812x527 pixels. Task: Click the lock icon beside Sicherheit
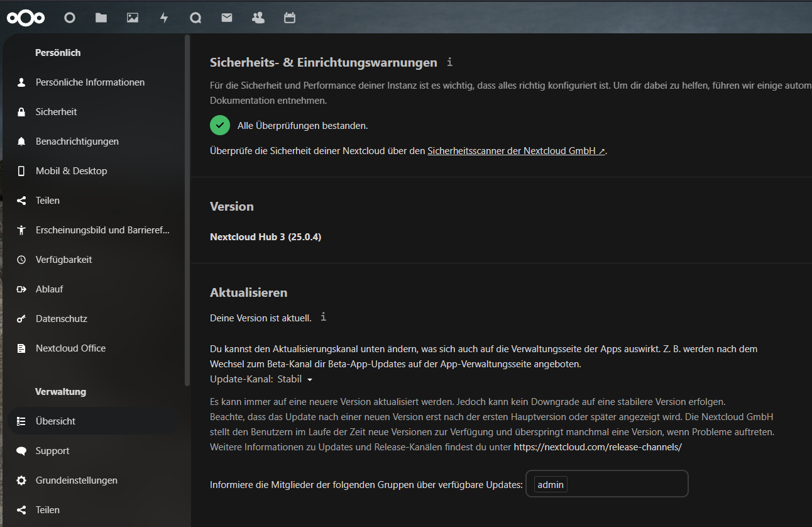pyautogui.click(x=21, y=112)
